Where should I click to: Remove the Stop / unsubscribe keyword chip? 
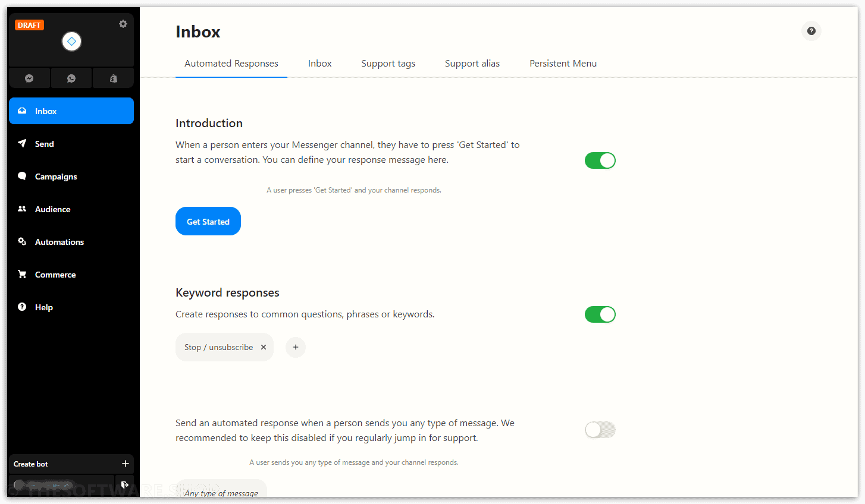point(264,347)
